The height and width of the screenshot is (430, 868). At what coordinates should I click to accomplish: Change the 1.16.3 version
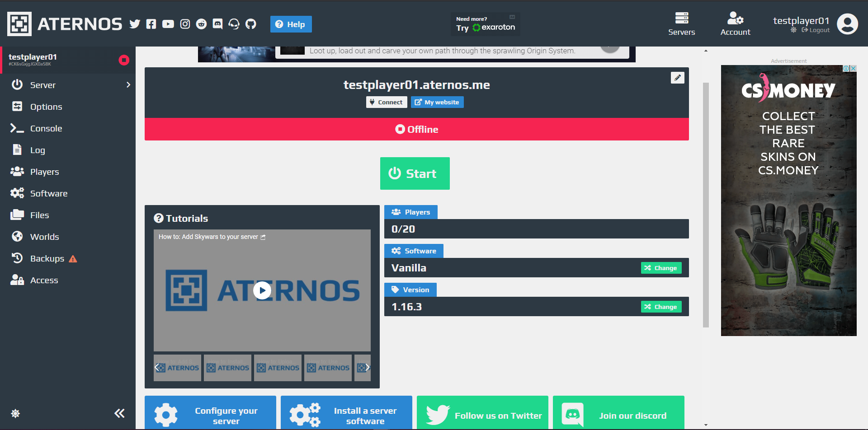click(x=661, y=307)
